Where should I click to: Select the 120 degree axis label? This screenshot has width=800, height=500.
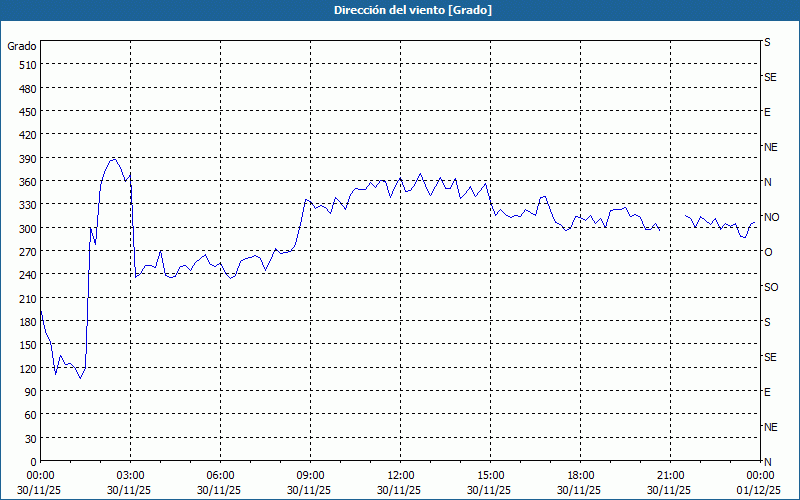[29, 368]
